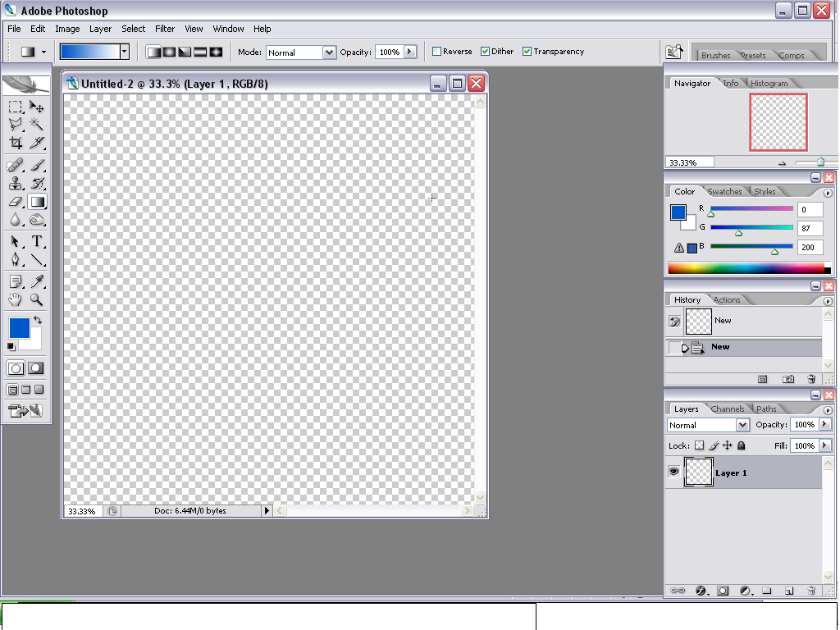The width and height of the screenshot is (840, 630).
Task: Select the Sponge tool
Action: [x=36, y=220]
